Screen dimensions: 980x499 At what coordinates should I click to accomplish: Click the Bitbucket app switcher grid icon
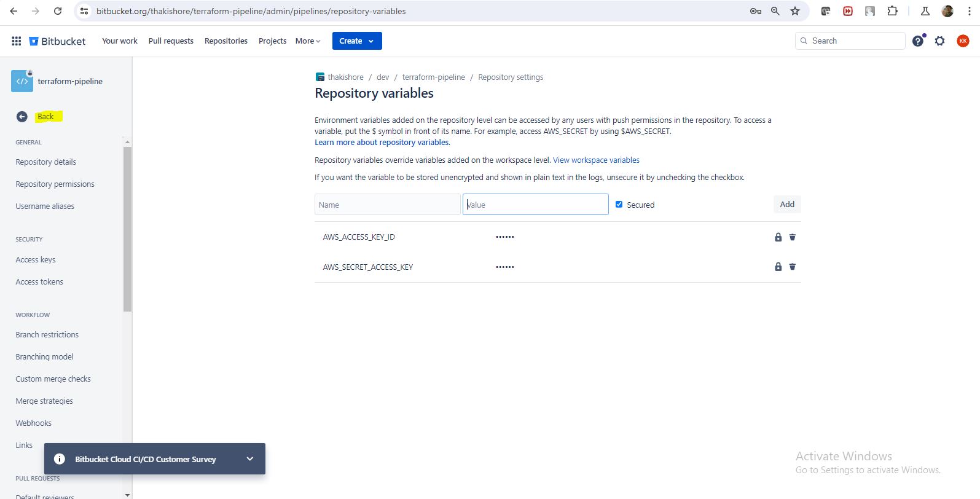17,41
